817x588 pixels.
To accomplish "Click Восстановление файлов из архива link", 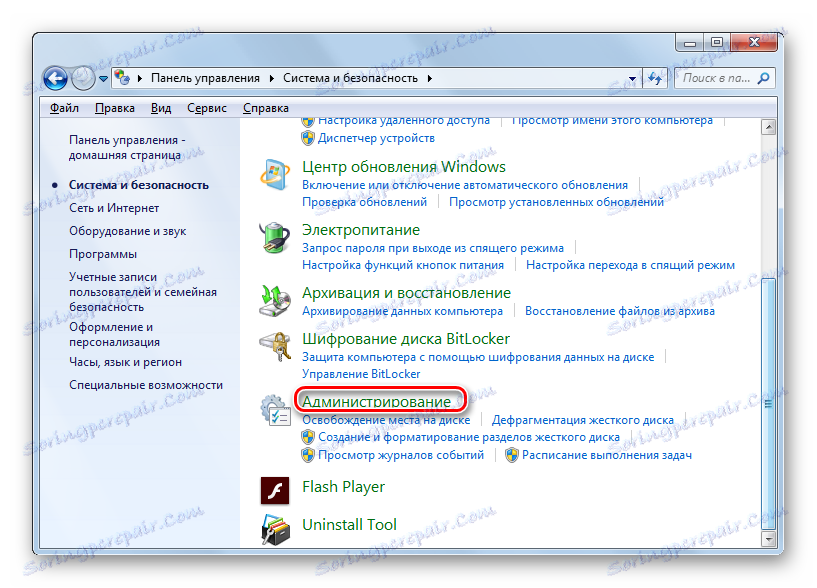I will [x=620, y=311].
